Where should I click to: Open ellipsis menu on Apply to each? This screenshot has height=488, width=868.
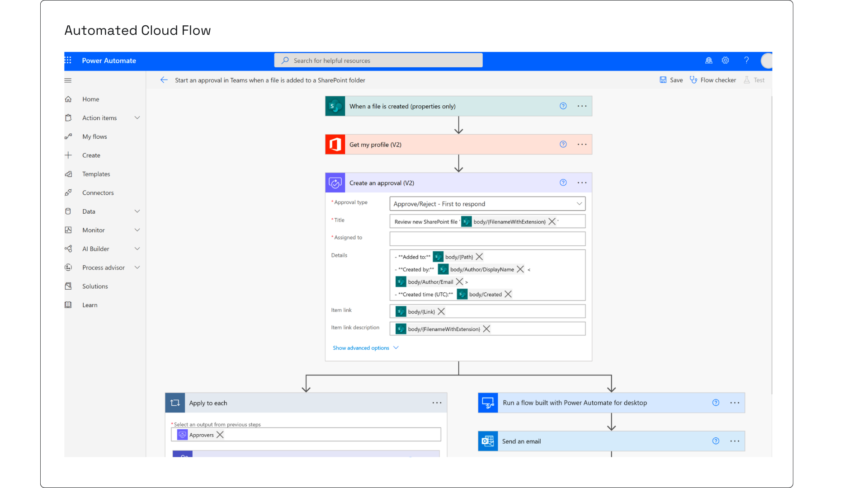(x=437, y=403)
